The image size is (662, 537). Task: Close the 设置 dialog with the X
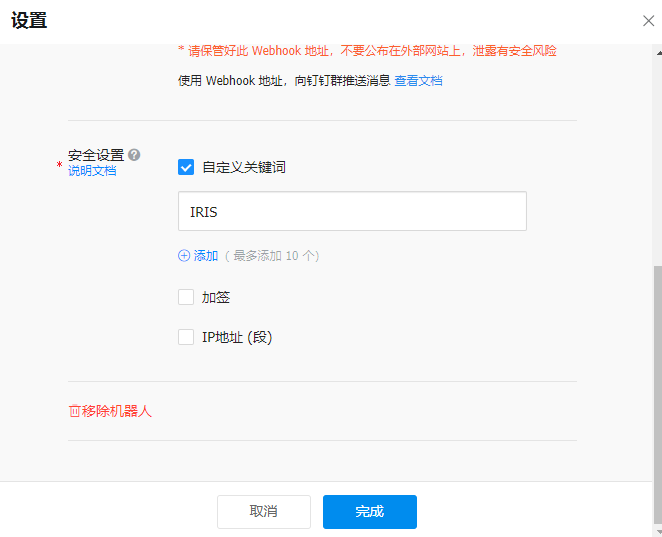648,21
